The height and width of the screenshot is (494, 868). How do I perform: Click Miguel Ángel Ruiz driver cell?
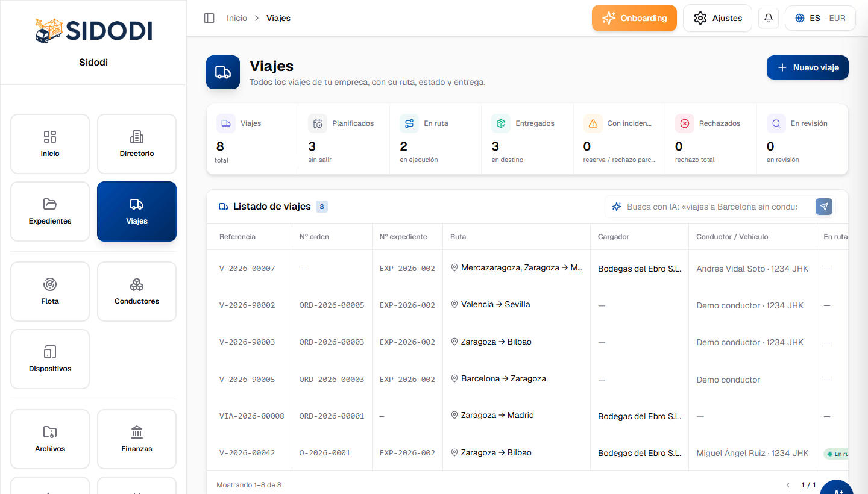[x=752, y=453]
